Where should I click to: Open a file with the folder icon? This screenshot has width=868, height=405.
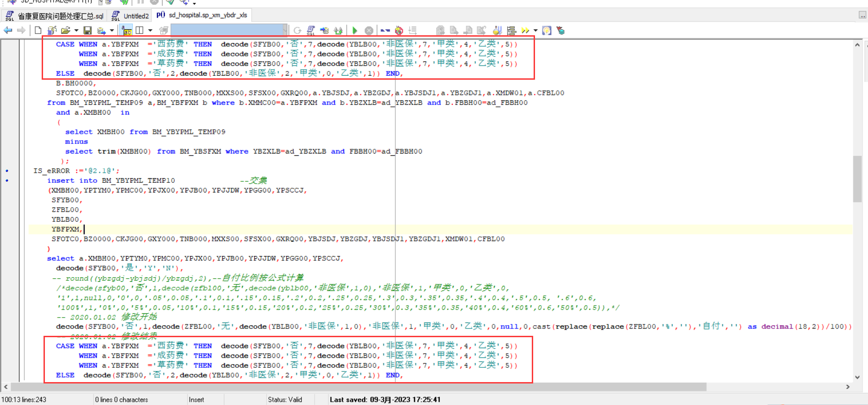[x=66, y=30]
